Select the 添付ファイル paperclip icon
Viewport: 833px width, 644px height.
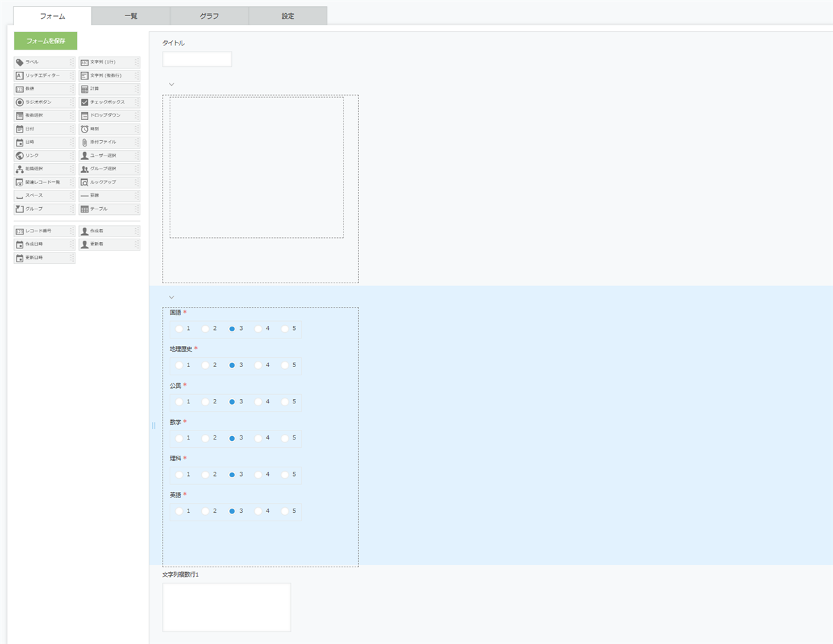pos(84,142)
